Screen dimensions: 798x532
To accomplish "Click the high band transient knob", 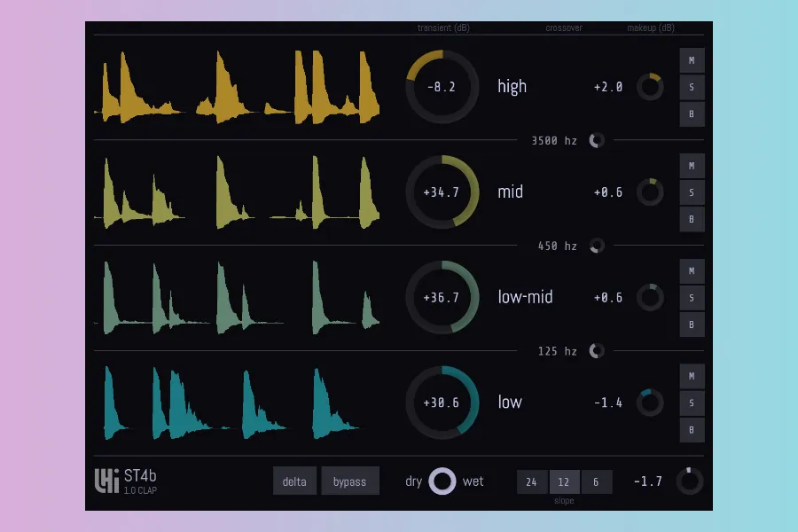I will click(x=442, y=87).
